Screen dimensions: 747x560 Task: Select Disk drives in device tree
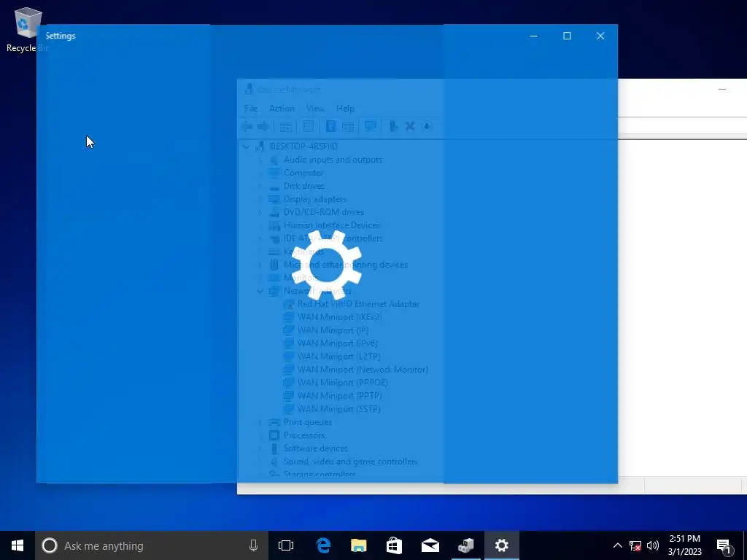point(304,186)
